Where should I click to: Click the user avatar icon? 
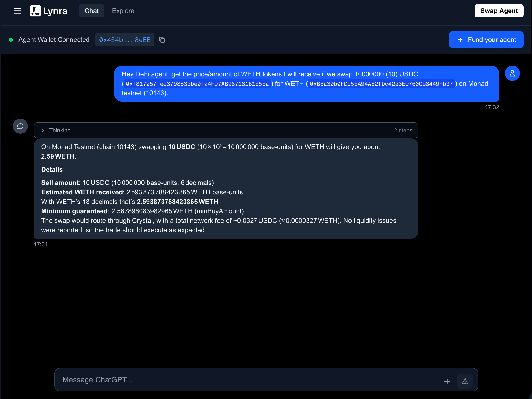point(512,73)
